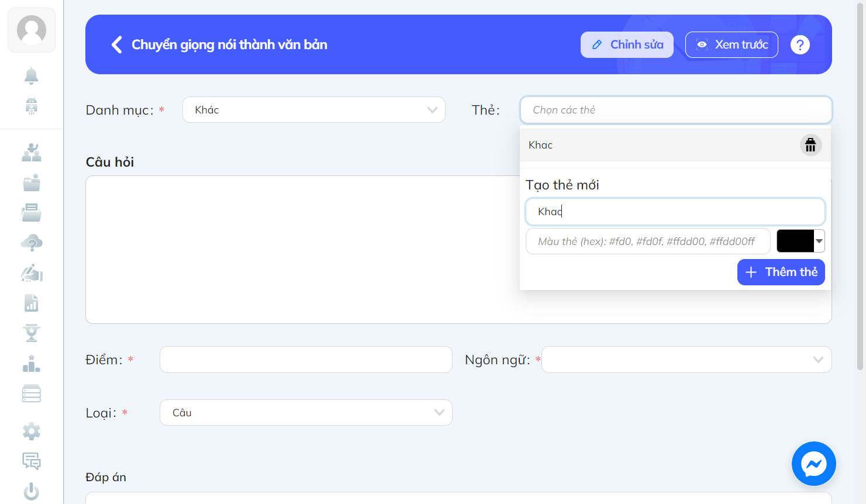Open the leaderboard podium icon in sidebar
The width and height of the screenshot is (866, 504).
point(32,364)
